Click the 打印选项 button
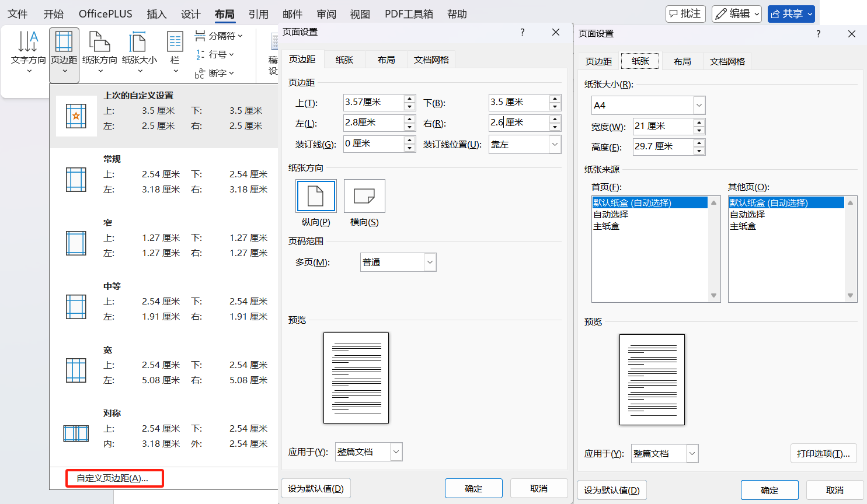This screenshot has width=867, height=504. 823,453
